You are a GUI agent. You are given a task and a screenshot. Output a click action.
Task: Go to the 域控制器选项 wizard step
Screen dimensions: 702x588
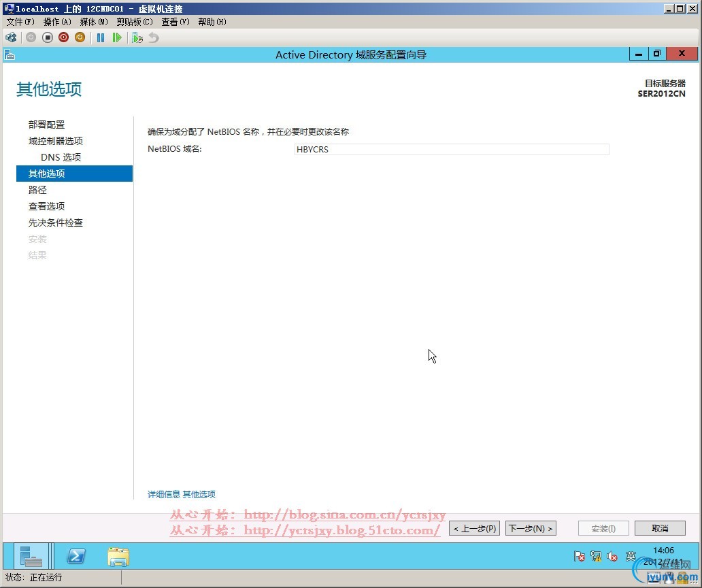point(56,141)
